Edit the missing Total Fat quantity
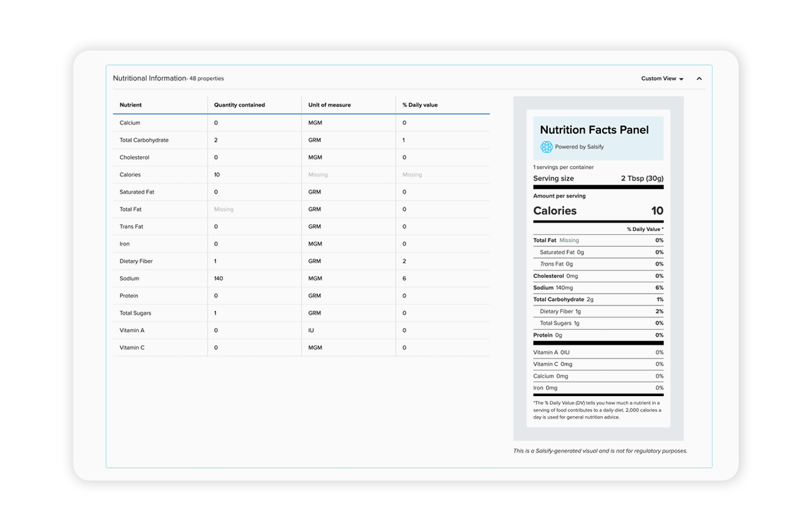This screenshot has height=531, width=812. pyautogui.click(x=224, y=209)
